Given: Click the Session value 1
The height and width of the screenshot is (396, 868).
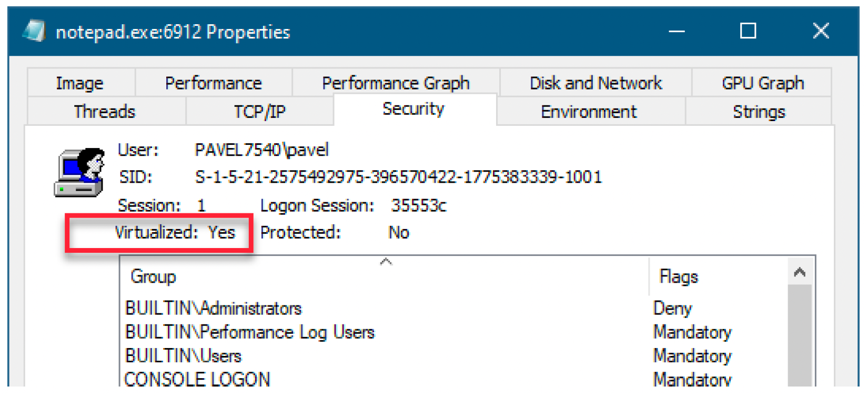Looking at the screenshot, I should [x=201, y=205].
